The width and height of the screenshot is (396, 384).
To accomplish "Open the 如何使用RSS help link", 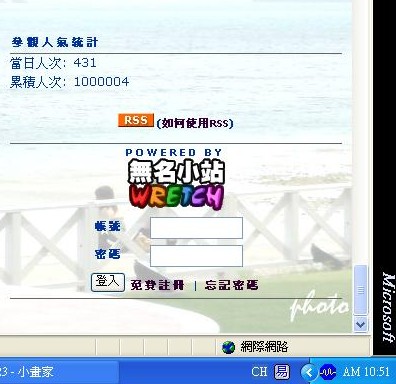I will coord(195,123).
